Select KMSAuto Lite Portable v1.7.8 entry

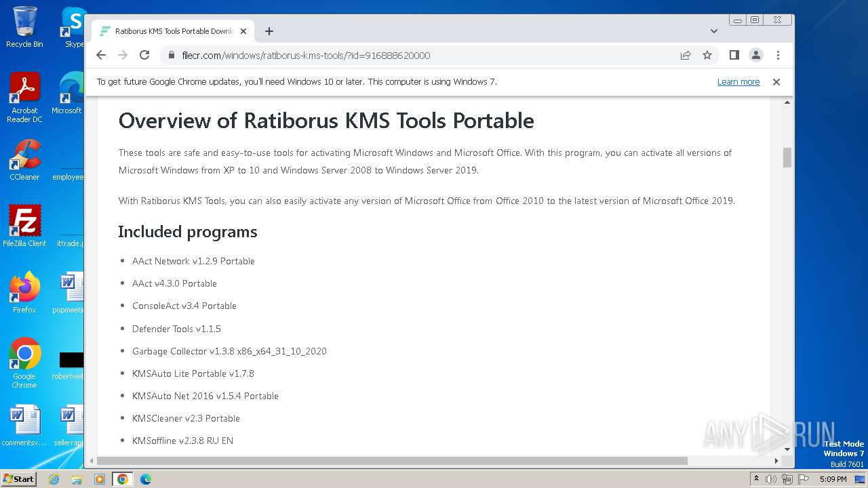pos(193,373)
